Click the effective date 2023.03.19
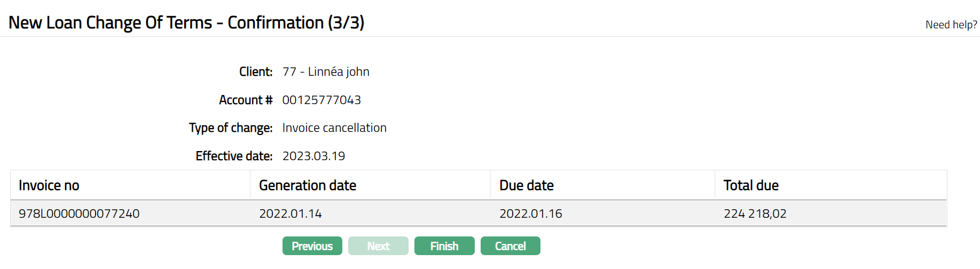 point(313,156)
